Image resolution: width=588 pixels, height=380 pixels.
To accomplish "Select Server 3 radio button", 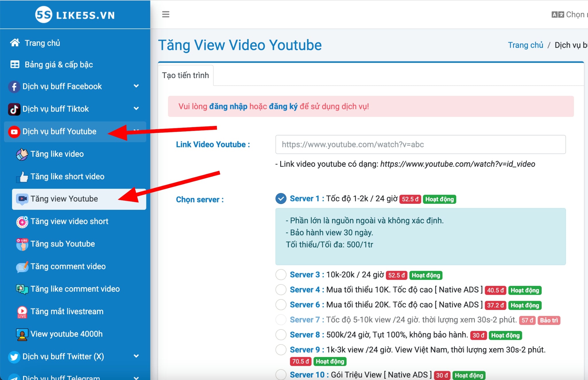I will (281, 275).
